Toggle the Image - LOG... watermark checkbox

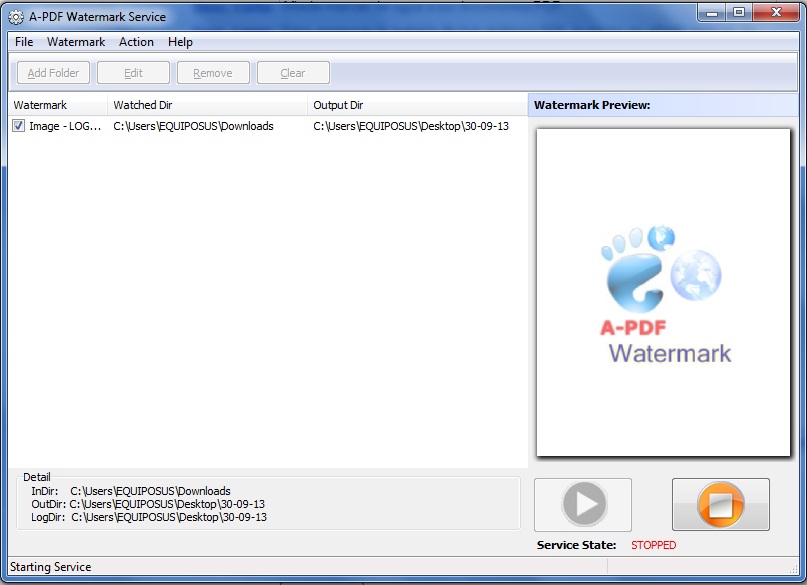(19, 126)
